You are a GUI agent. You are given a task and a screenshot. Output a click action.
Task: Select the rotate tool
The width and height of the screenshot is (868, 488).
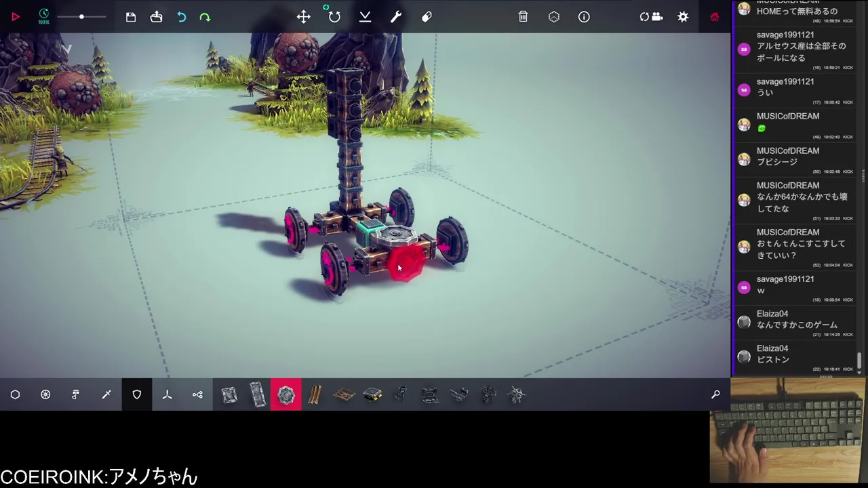(334, 17)
